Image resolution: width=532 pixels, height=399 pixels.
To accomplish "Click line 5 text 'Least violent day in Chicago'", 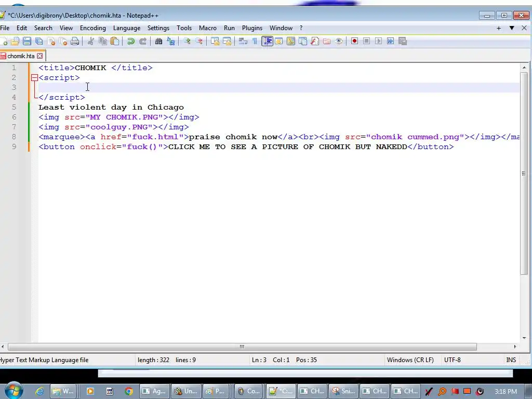I will pos(111,107).
